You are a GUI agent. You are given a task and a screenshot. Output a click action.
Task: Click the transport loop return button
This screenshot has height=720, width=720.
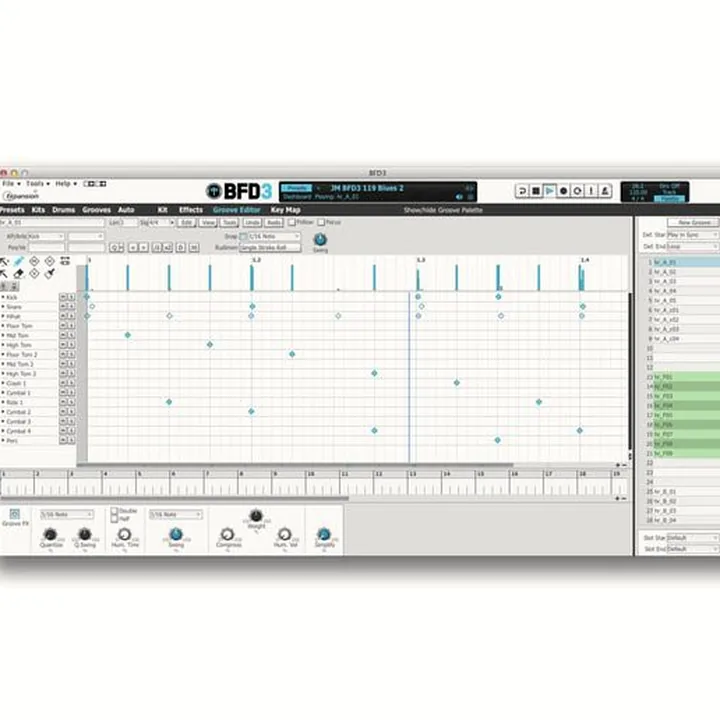coord(522,191)
